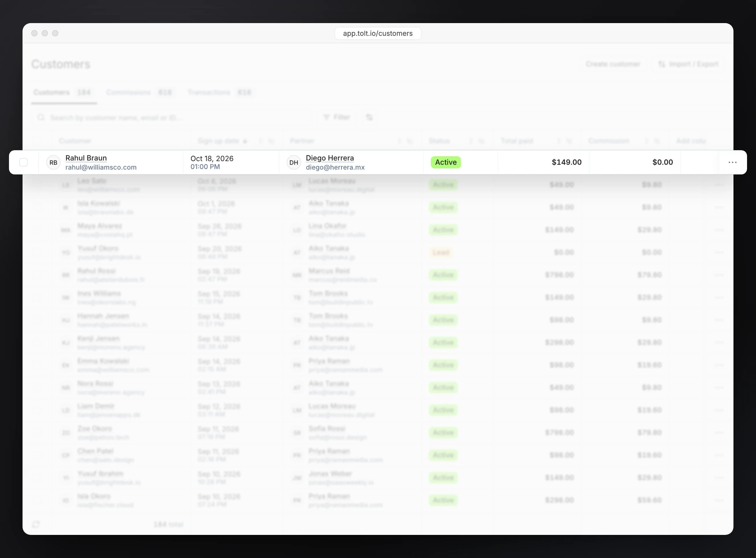Click the $0.00 commission value
The height and width of the screenshot is (558, 756).
click(x=662, y=162)
